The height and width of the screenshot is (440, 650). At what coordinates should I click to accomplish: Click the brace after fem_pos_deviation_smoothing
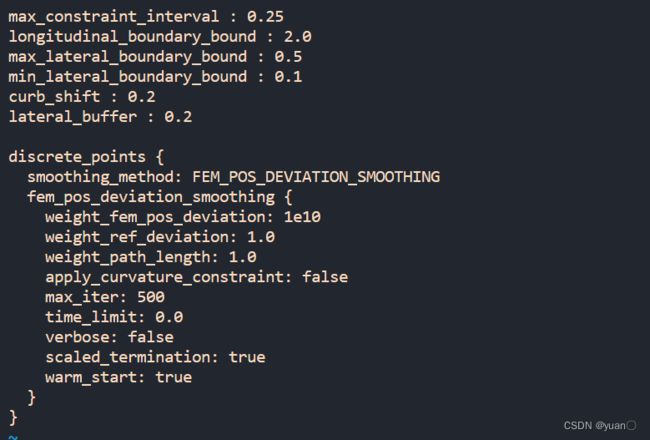[x=289, y=197]
